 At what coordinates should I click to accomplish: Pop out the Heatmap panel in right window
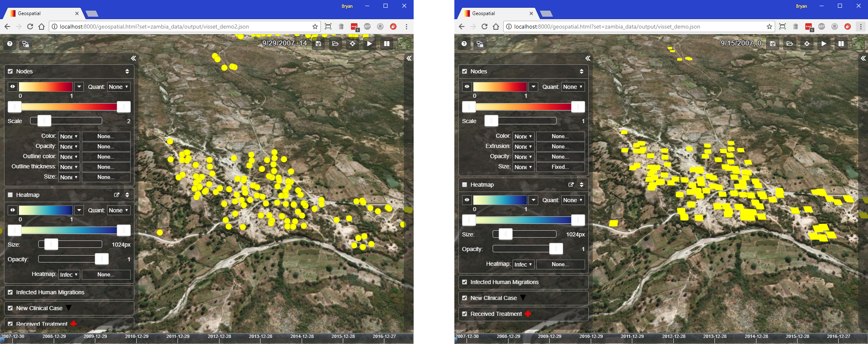click(571, 185)
